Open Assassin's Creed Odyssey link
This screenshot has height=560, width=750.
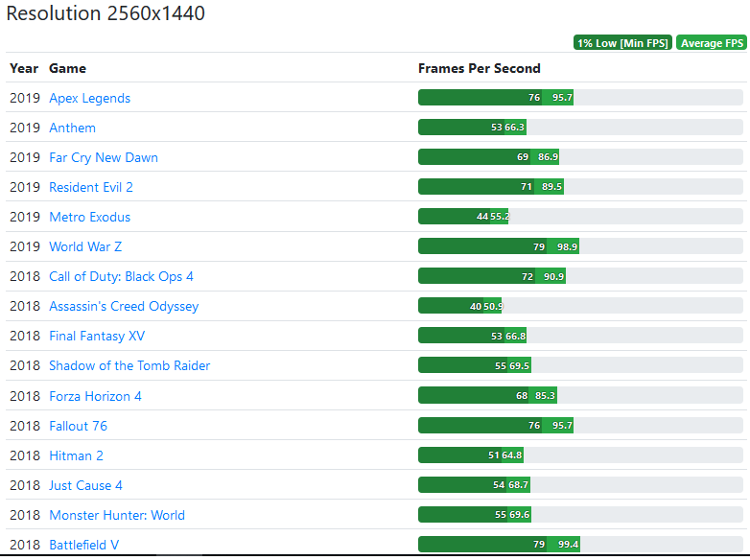point(124,306)
